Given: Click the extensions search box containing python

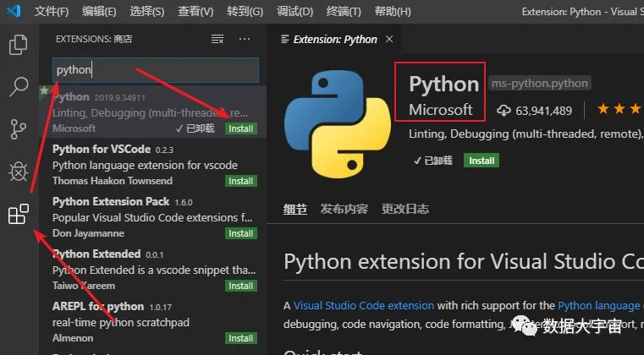Looking at the screenshot, I should (x=156, y=70).
